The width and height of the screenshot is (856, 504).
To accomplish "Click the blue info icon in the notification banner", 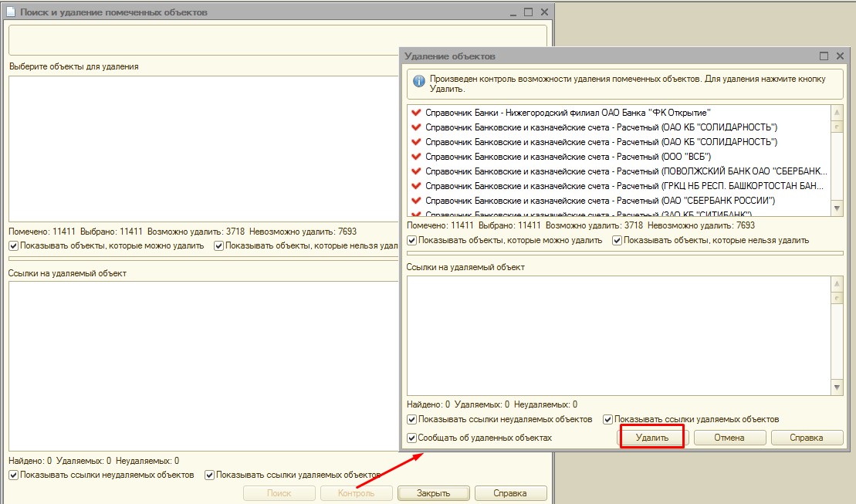I will 418,81.
